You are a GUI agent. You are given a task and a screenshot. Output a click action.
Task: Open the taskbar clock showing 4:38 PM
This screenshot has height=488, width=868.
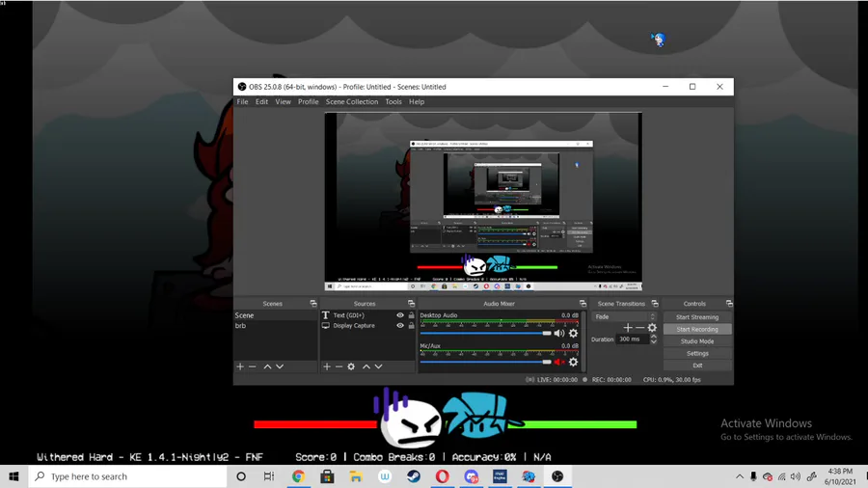click(840, 476)
